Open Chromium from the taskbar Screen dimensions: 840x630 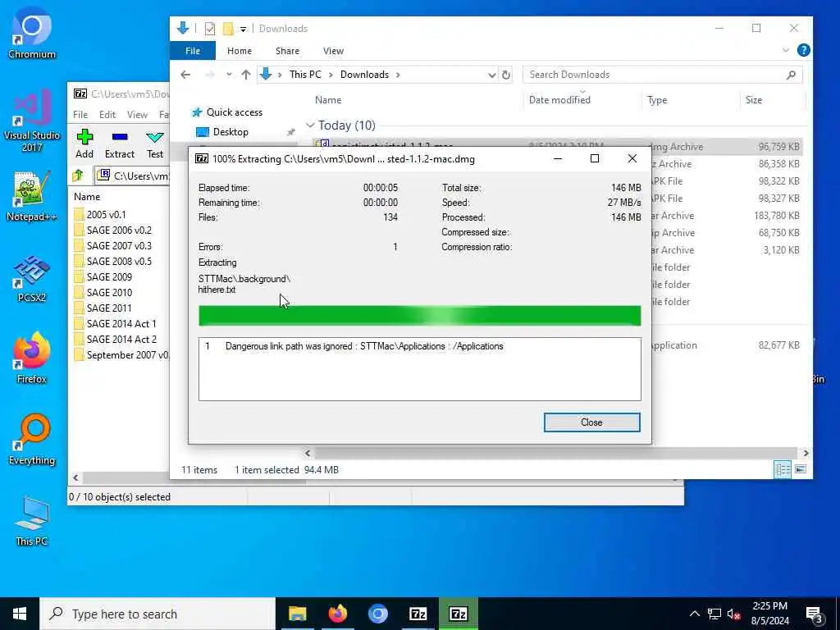click(377, 614)
